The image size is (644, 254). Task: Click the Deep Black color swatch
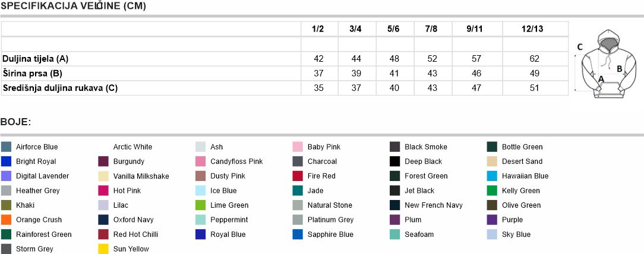coord(395,161)
